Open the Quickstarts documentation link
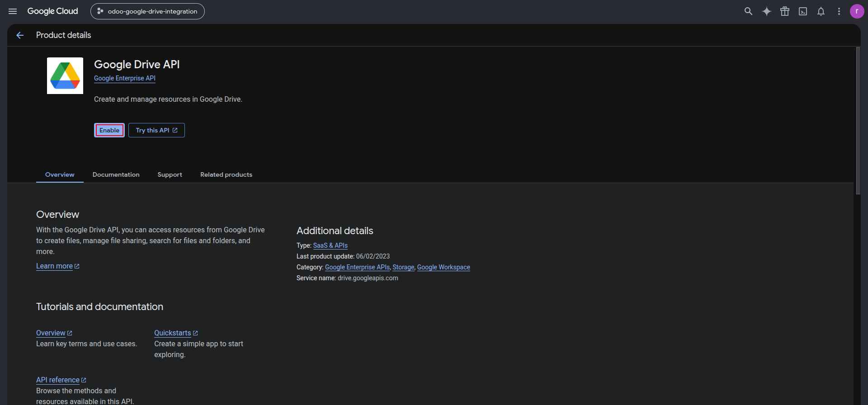 (x=176, y=333)
